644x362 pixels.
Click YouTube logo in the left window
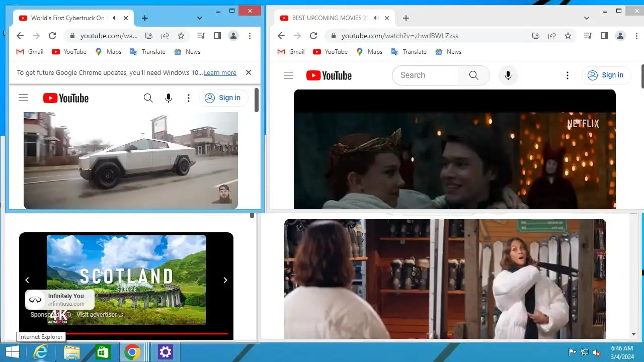coord(66,98)
